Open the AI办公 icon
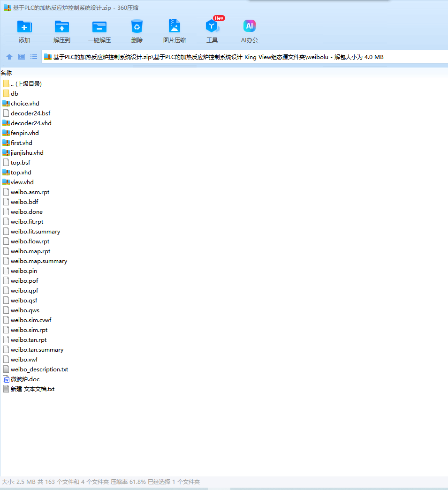Viewport: 448px width, 490px height. point(250,26)
